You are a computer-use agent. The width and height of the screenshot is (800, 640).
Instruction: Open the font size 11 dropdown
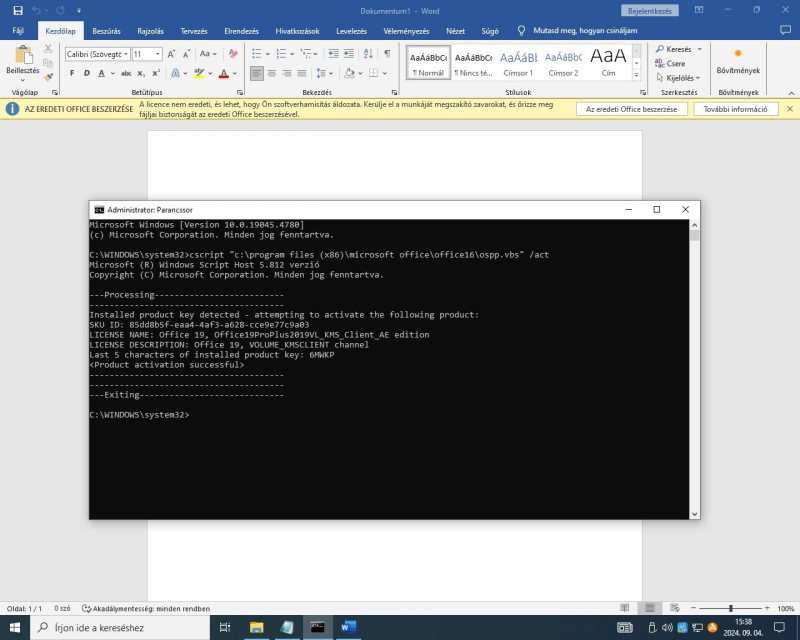point(158,54)
